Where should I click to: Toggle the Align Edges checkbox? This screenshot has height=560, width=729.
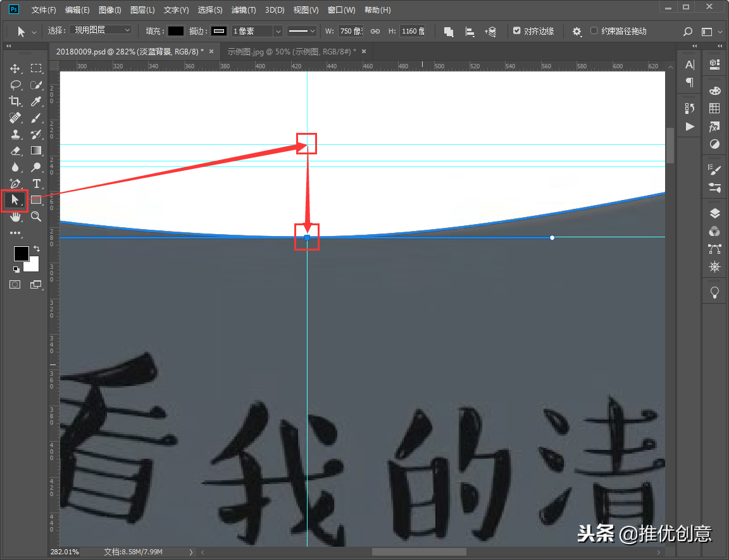[x=516, y=30]
